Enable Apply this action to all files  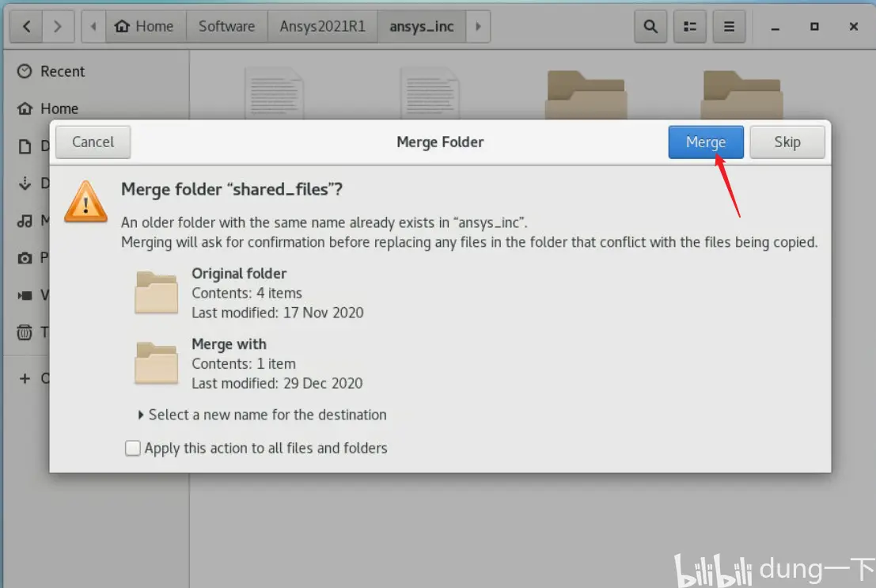pyautogui.click(x=132, y=448)
